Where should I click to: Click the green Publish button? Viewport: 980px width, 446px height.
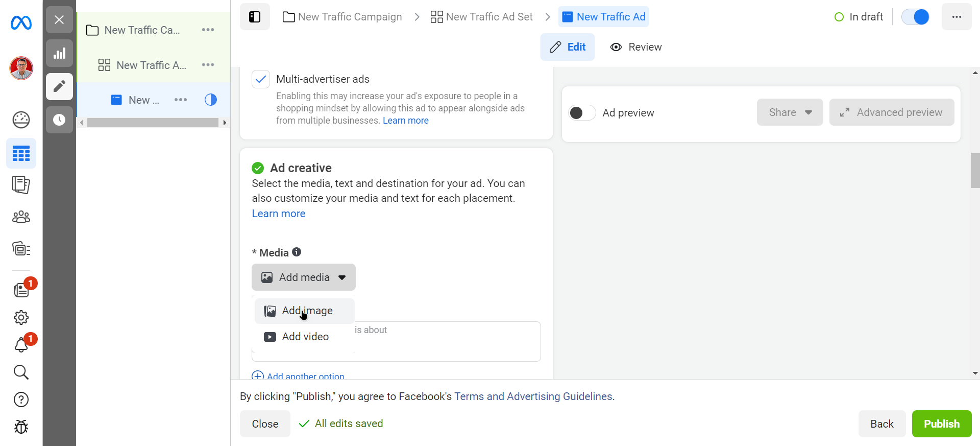tap(941, 424)
